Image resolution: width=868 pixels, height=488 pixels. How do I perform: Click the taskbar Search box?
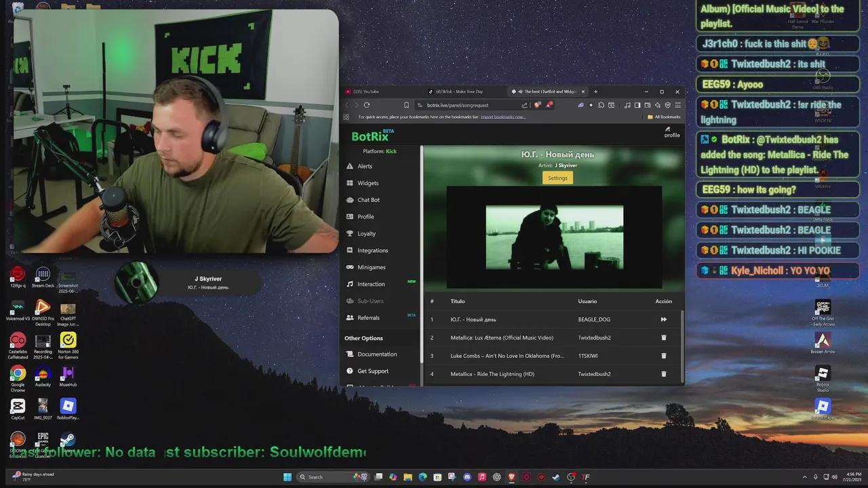pyautogui.click(x=332, y=477)
